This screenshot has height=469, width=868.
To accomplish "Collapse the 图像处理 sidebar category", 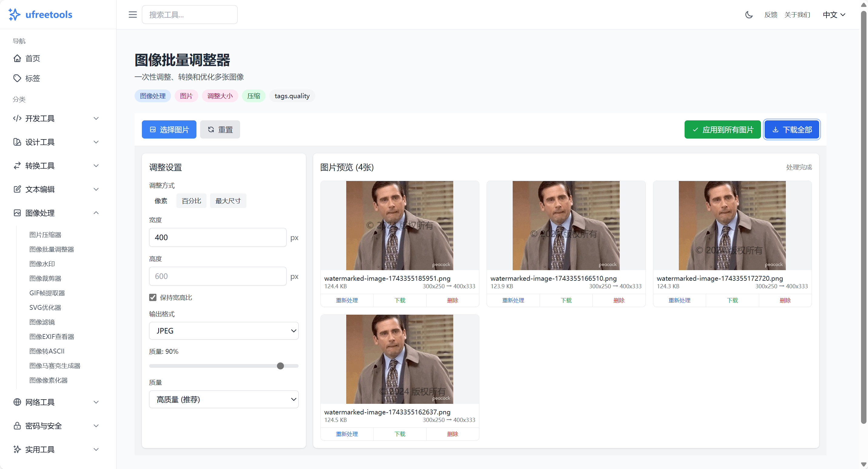I will coord(96,213).
